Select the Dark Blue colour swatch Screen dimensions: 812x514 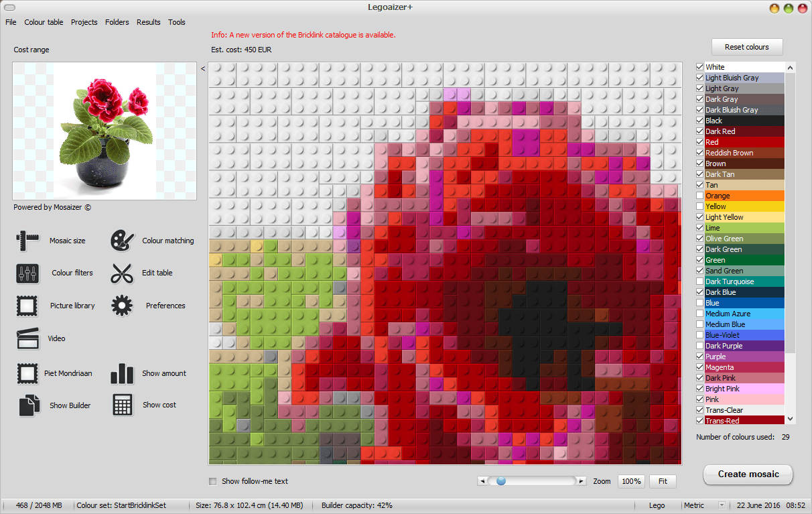744,292
